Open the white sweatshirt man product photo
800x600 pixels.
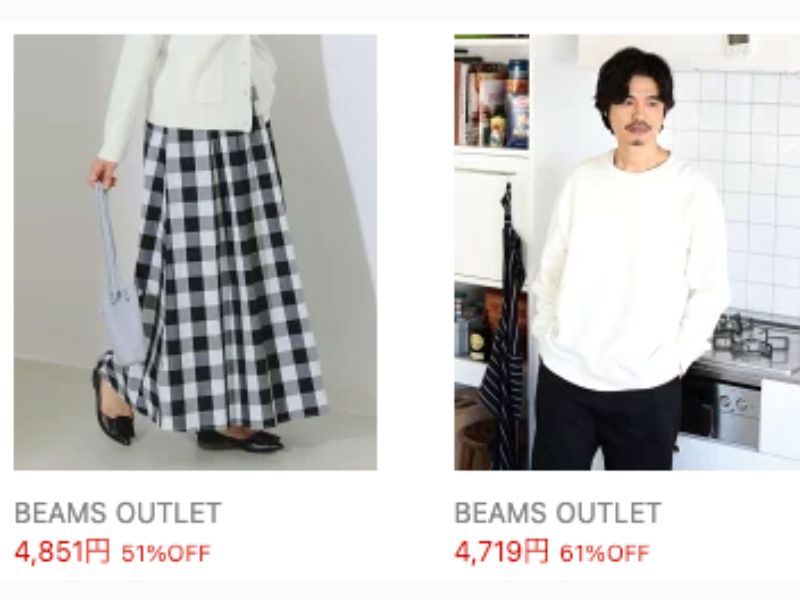pyautogui.click(x=627, y=252)
